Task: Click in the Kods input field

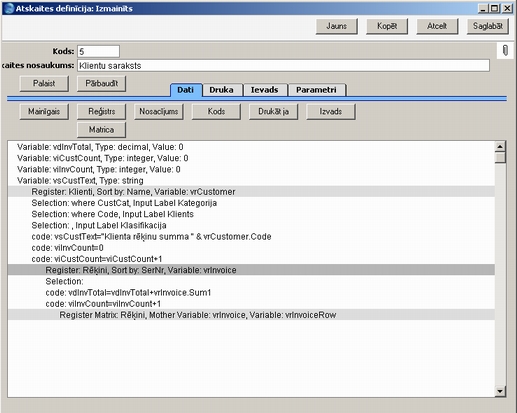Action: 98,51
